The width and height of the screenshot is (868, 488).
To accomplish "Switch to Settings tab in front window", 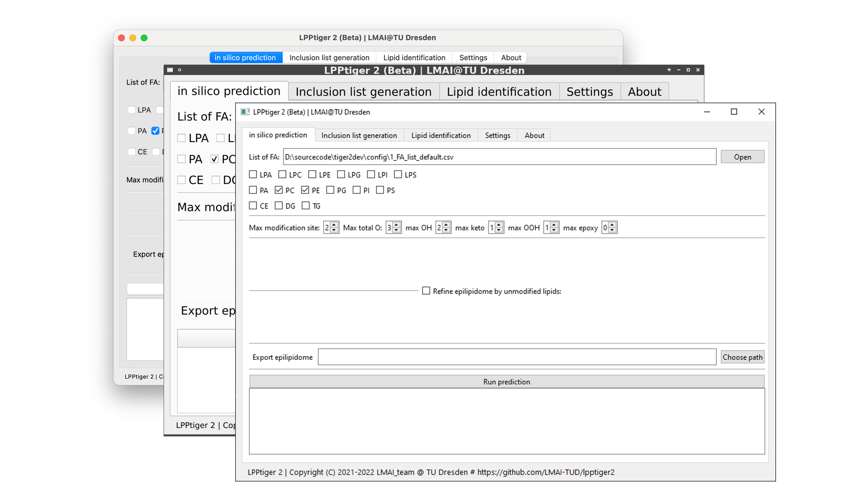I will (497, 135).
